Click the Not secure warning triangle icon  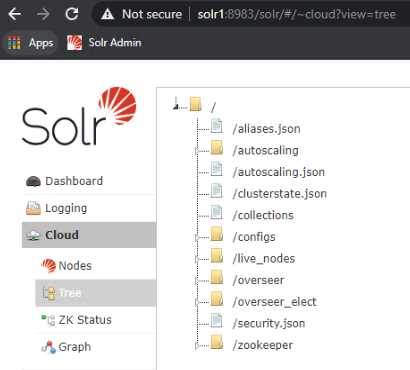pyautogui.click(x=107, y=14)
